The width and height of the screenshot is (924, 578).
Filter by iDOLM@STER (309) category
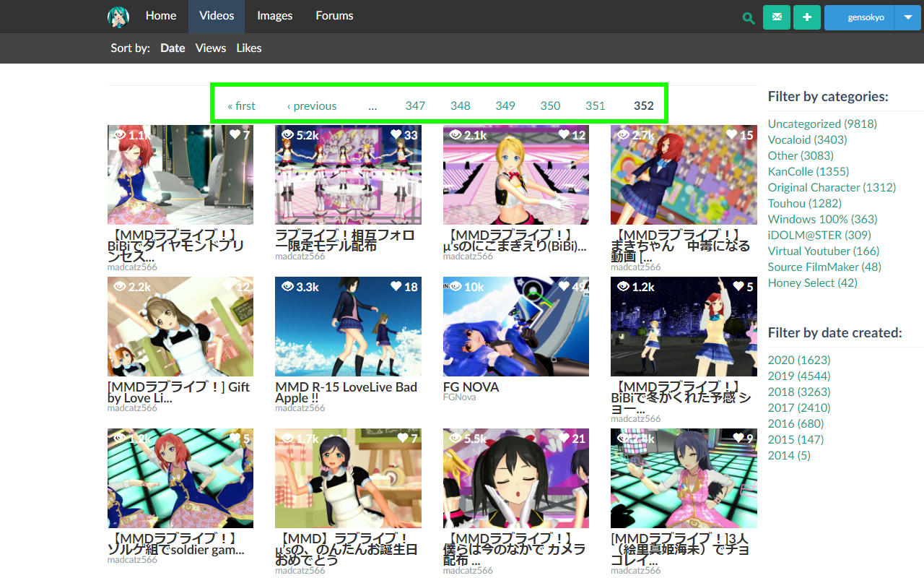coord(819,236)
